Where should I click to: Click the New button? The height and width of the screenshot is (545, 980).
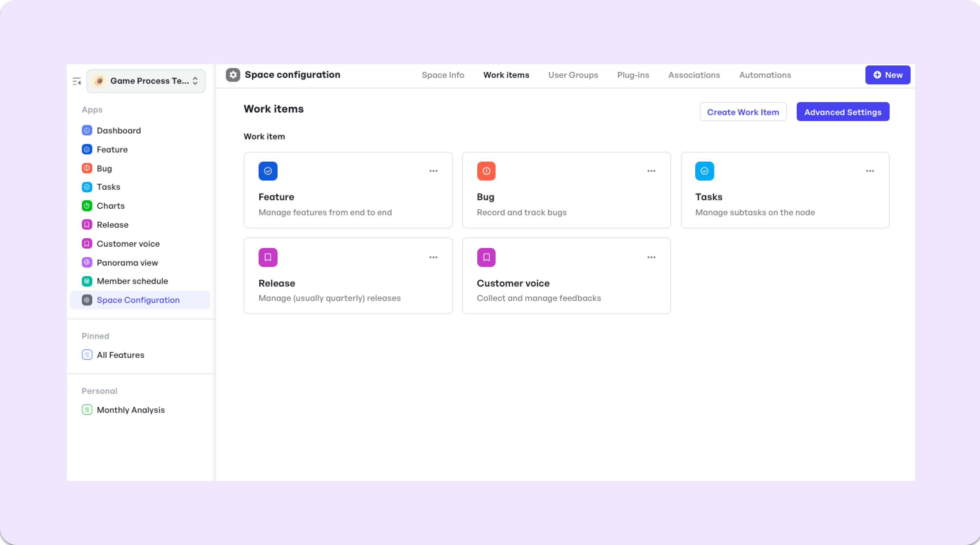click(888, 75)
